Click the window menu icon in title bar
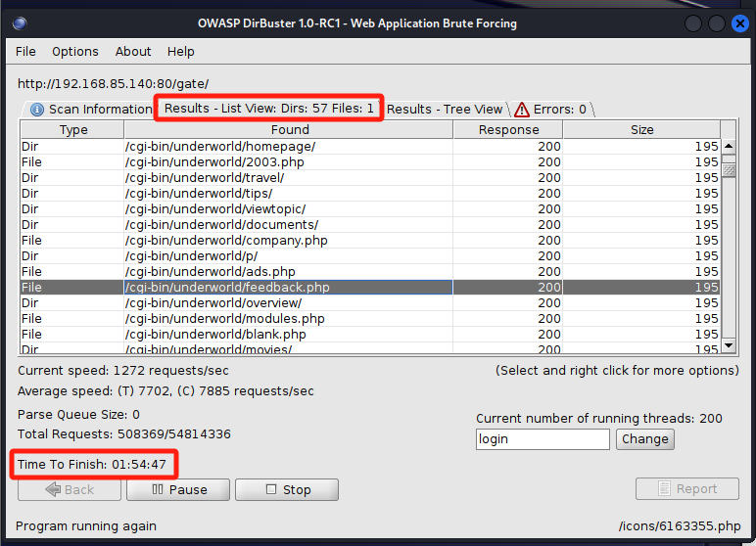 21,23
